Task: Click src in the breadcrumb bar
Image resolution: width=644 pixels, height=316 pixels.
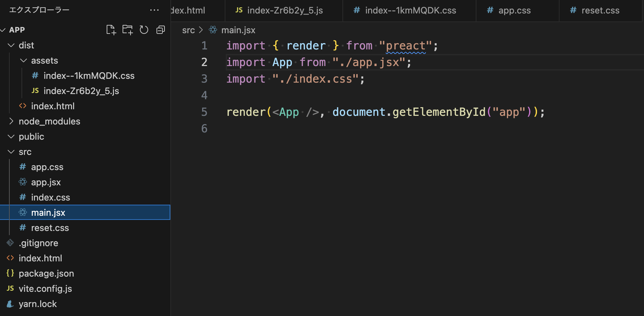Action: coord(188,30)
